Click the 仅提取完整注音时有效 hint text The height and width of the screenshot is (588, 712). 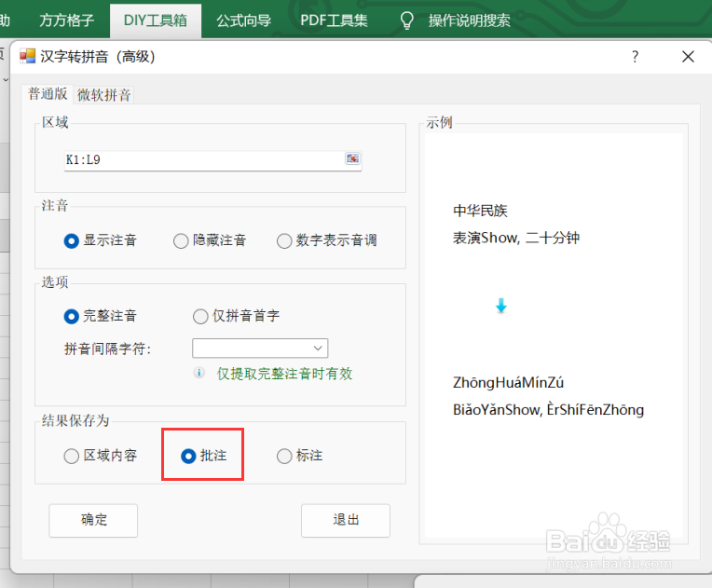[284, 374]
